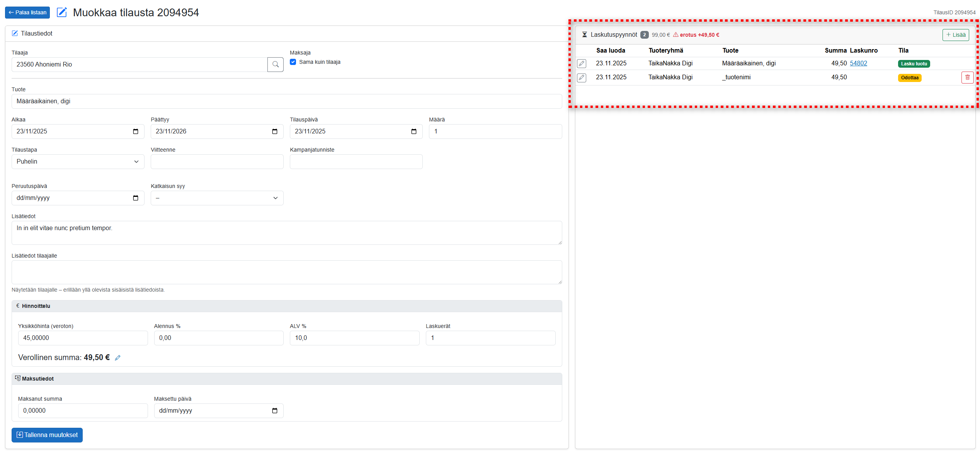Edit the _tuotenimi invoice request row
Image resolution: width=980 pixels, height=456 pixels.
[582, 78]
